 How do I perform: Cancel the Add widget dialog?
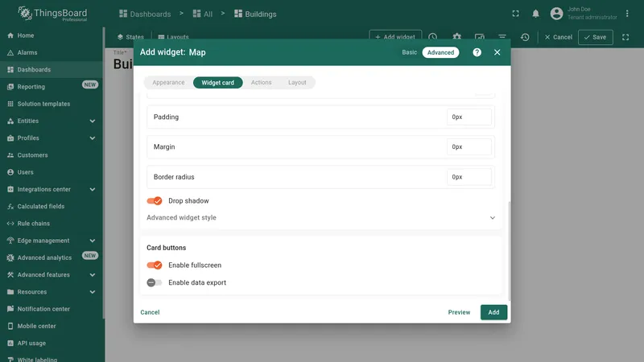(150, 312)
